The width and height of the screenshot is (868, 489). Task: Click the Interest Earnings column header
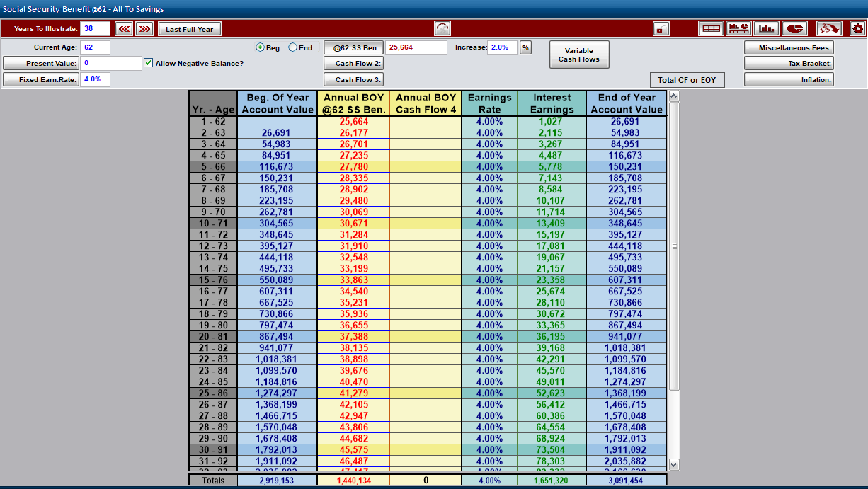pos(552,103)
